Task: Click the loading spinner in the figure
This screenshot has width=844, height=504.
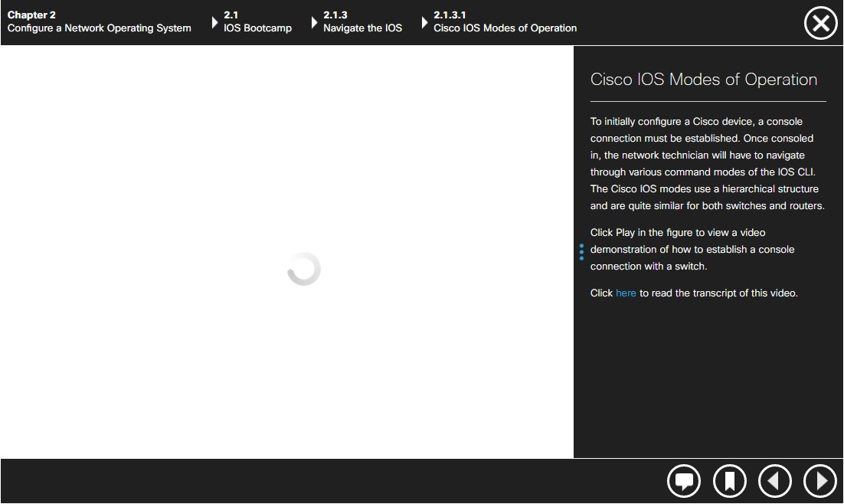Action: (x=304, y=269)
